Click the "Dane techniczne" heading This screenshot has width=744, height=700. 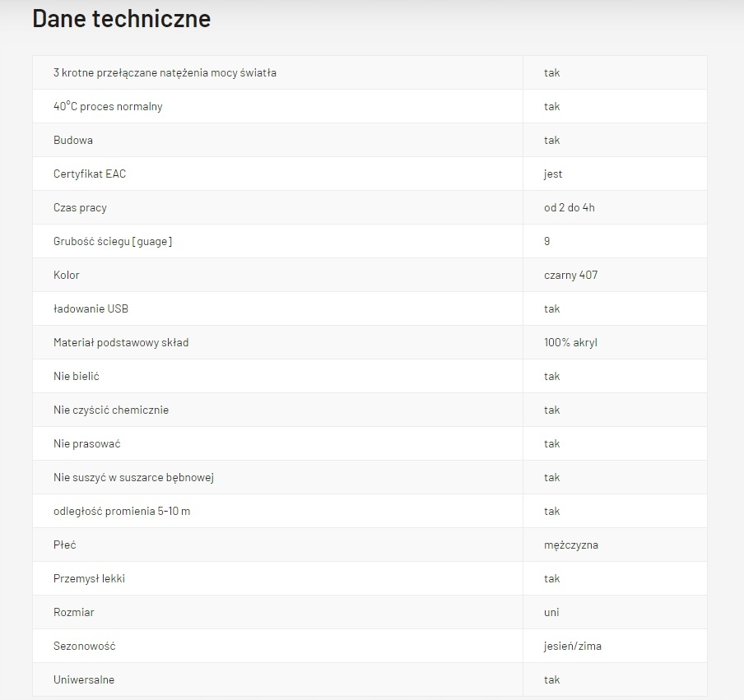[x=121, y=19]
